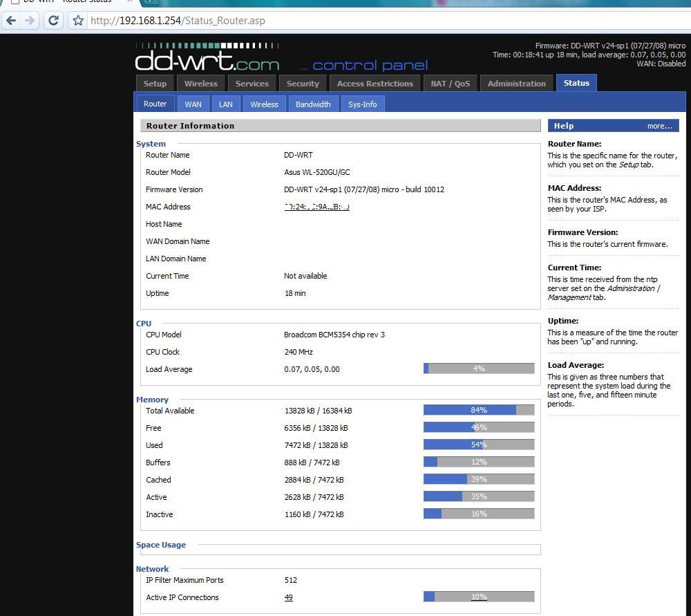Click the Load Average 4% progress bar
Viewport: 691px width, 616px height.
click(479, 368)
